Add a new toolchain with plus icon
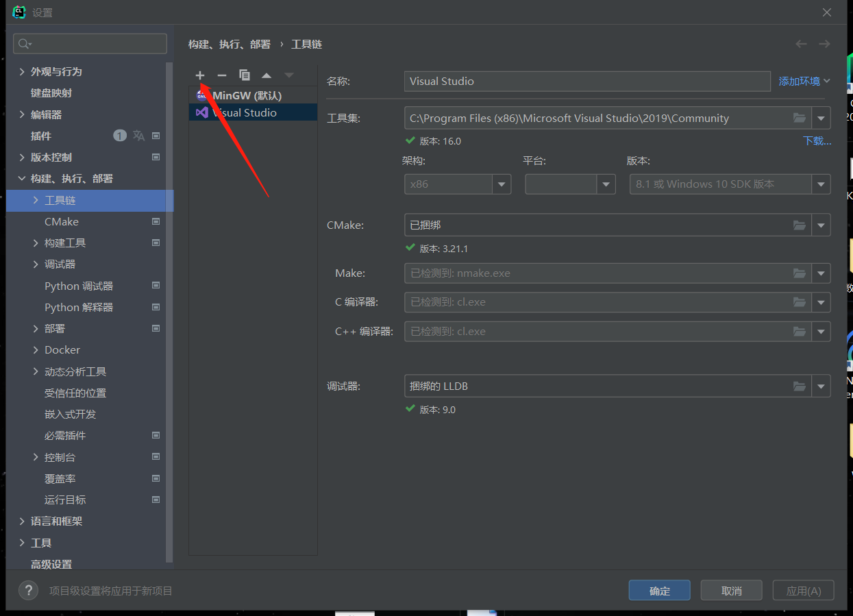Screen dimensions: 853x616 (x=200, y=75)
